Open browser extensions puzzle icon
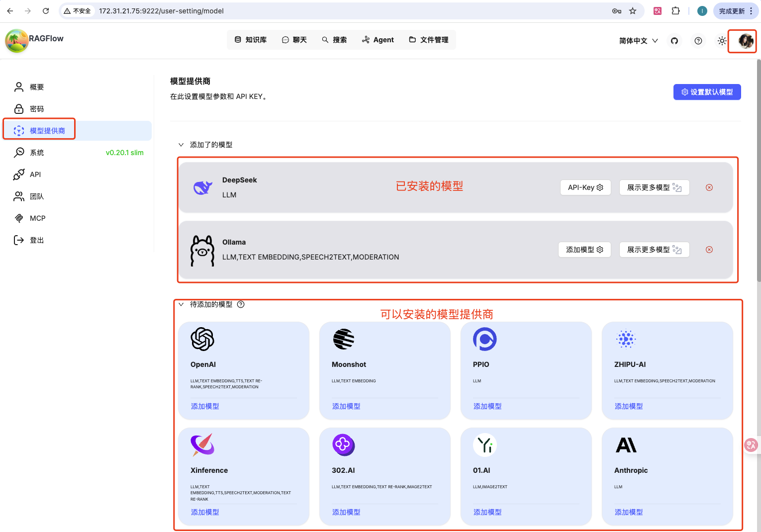 click(675, 11)
